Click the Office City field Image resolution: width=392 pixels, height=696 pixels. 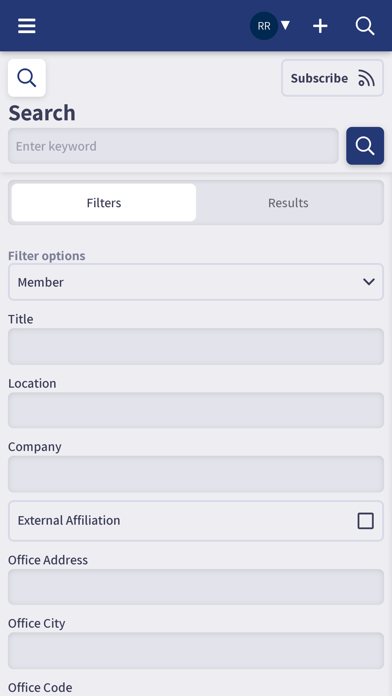(196, 651)
